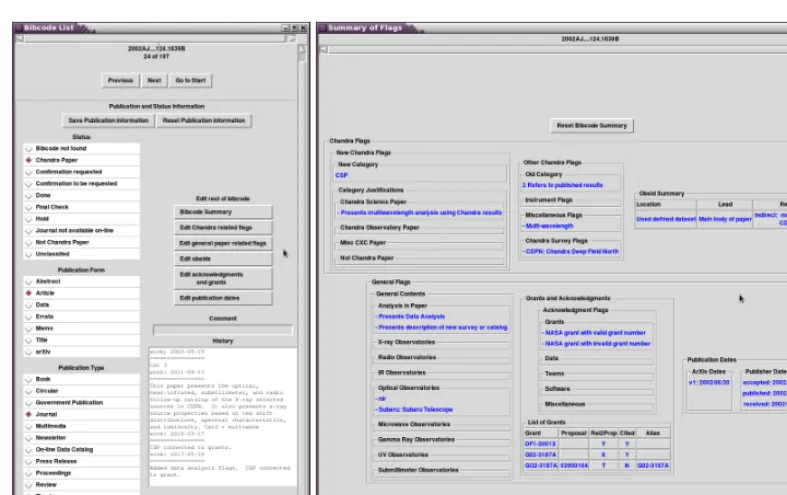Reset Publication Information

[204, 120]
